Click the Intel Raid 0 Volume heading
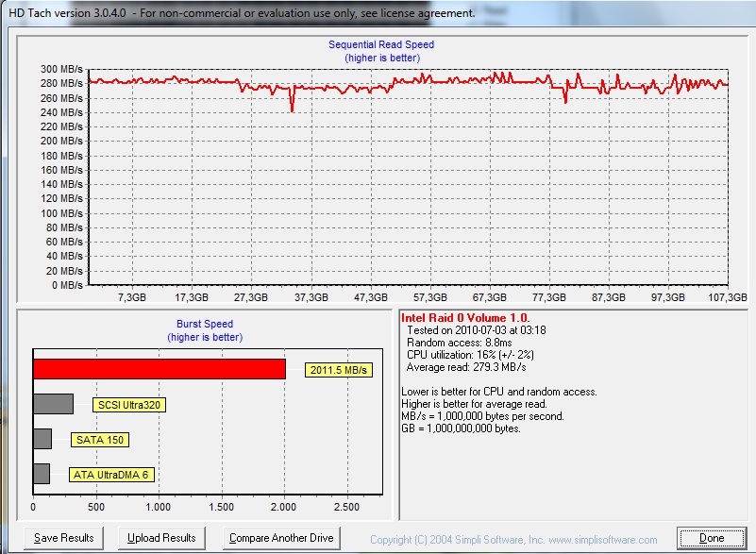 465,318
